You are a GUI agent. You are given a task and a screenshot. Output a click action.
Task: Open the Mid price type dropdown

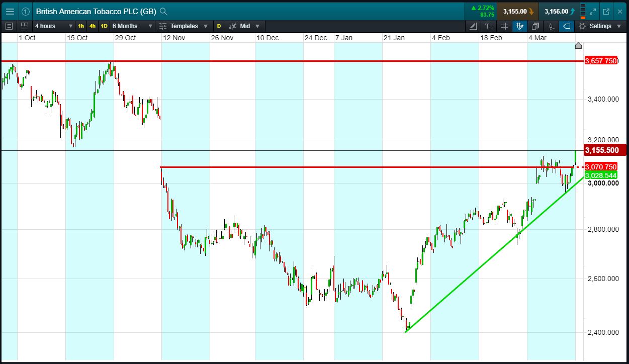(x=244, y=26)
